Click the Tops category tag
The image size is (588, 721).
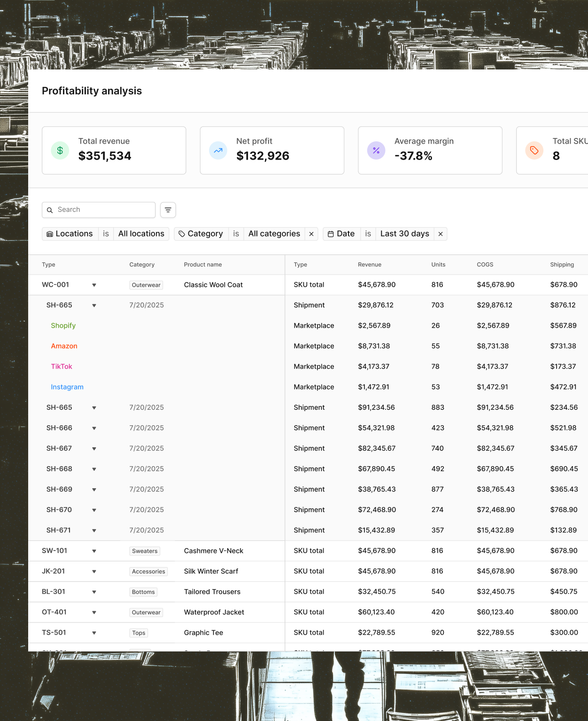click(139, 633)
